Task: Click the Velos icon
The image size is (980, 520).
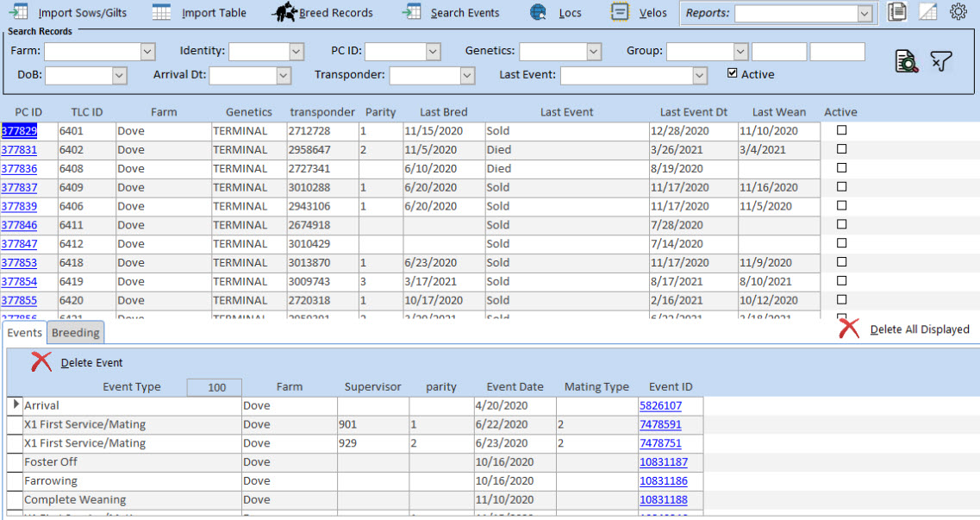Action: (x=619, y=12)
